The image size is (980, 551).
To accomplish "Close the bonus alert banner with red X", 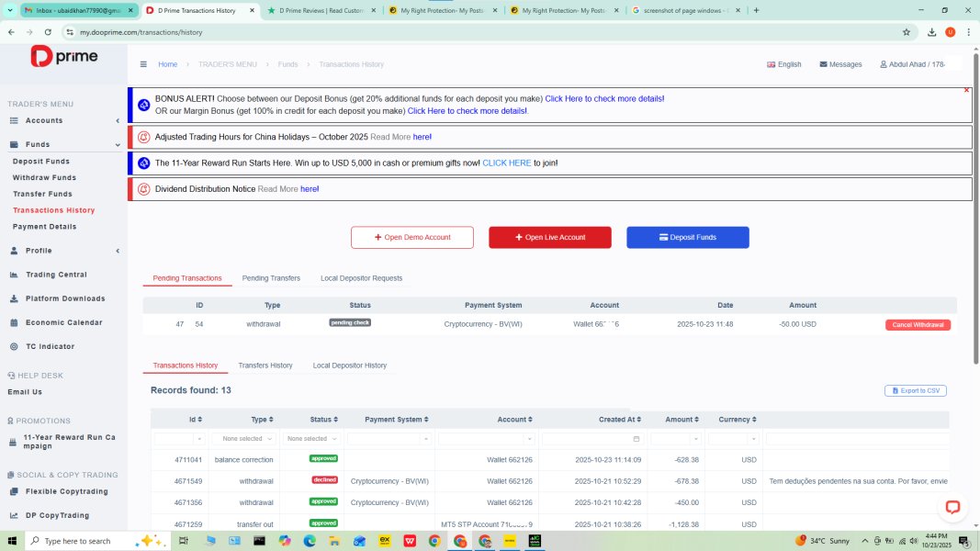I will tap(966, 90).
